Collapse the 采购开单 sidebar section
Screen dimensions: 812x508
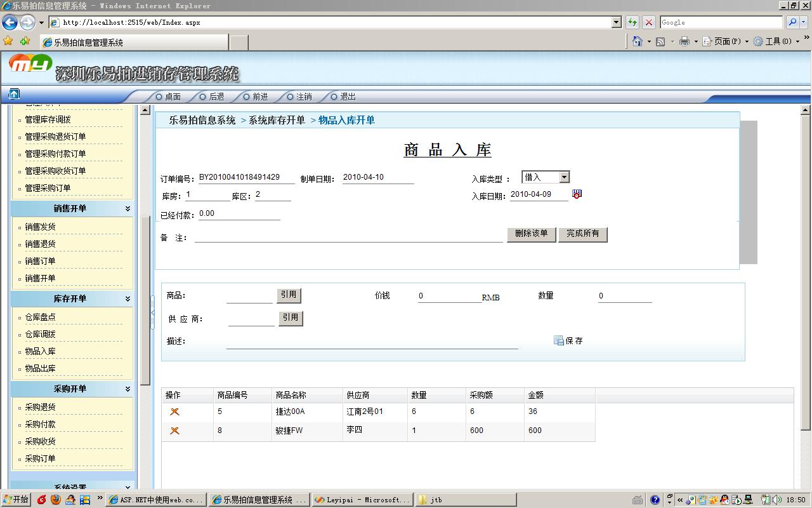pyautogui.click(x=127, y=389)
